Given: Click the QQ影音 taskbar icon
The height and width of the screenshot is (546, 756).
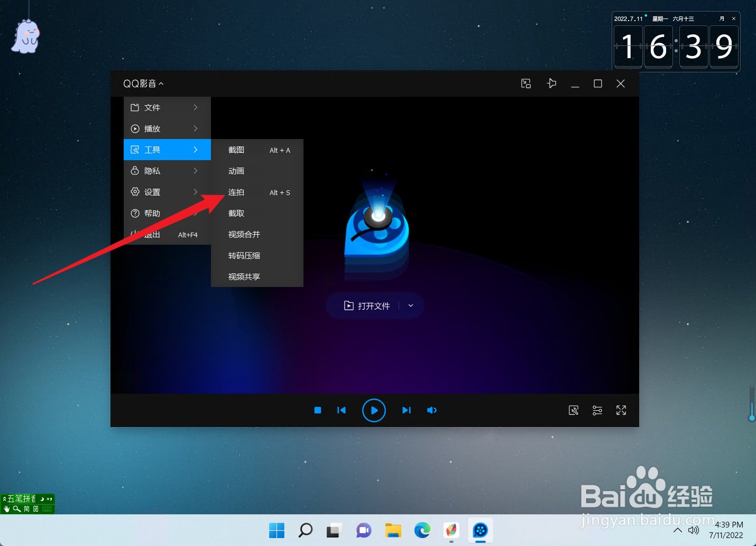Looking at the screenshot, I should pos(480,530).
